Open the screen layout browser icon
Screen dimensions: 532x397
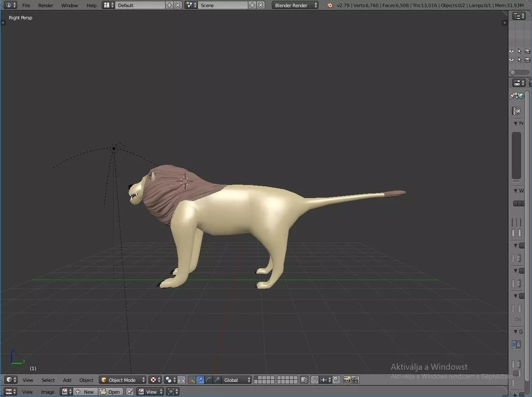pyautogui.click(x=108, y=5)
